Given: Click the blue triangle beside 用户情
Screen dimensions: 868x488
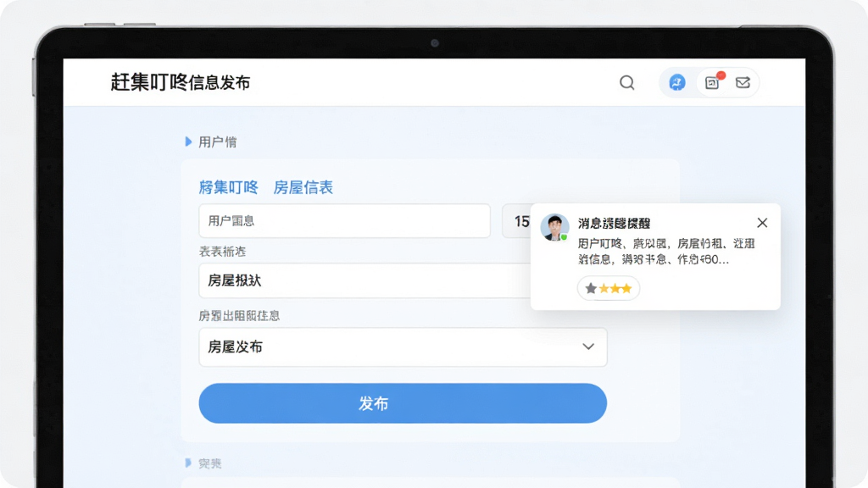Looking at the screenshot, I should 188,141.
